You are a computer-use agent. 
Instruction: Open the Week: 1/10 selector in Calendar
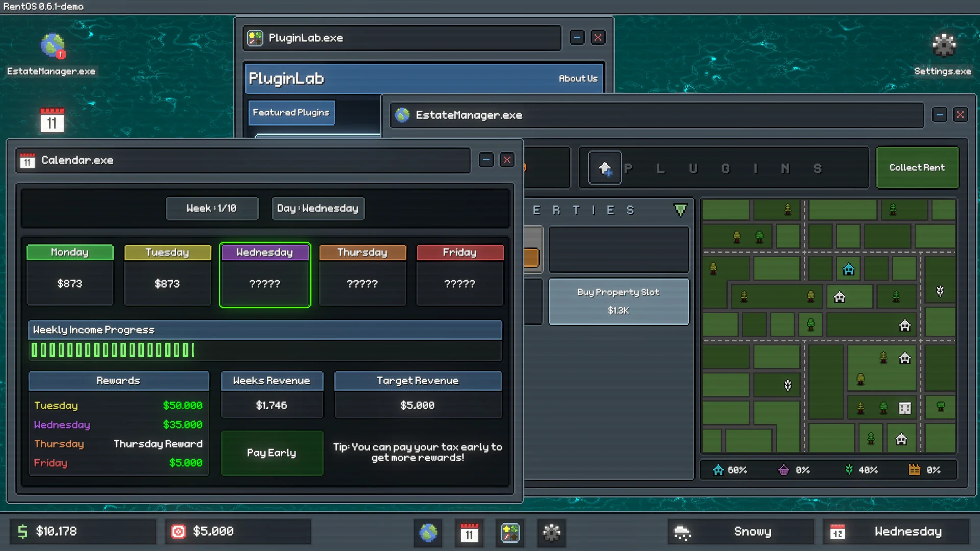[212, 208]
